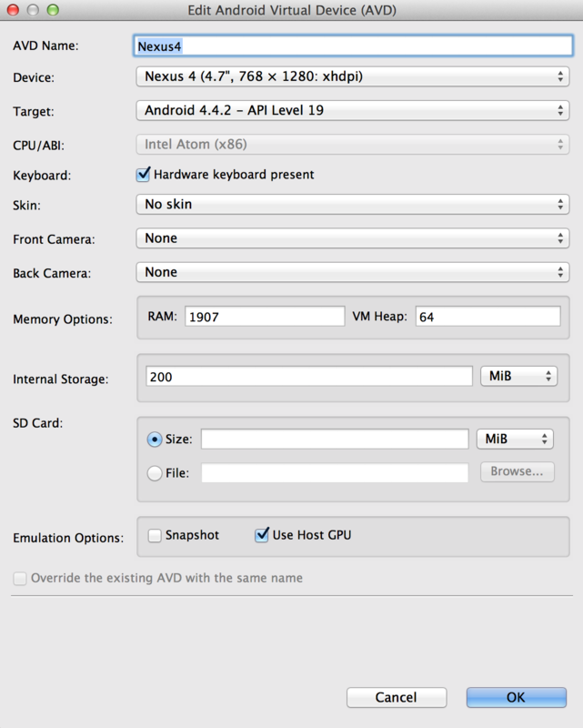Toggle the Use Host GPU checkbox
Image resolution: width=583 pixels, height=728 pixels.
pyautogui.click(x=262, y=535)
